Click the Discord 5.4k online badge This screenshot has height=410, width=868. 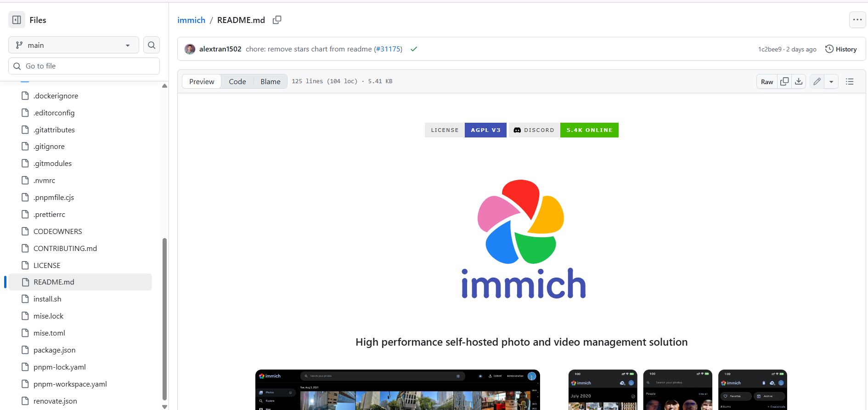[564, 130]
